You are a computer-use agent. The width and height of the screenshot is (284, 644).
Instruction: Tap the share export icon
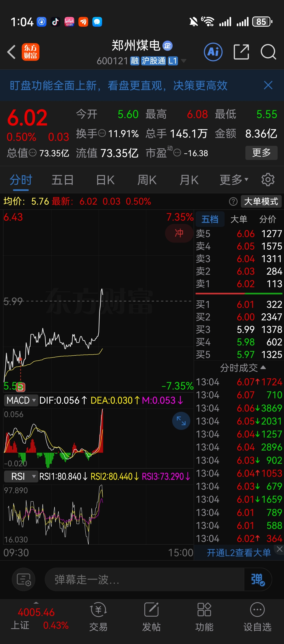(241, 52)
